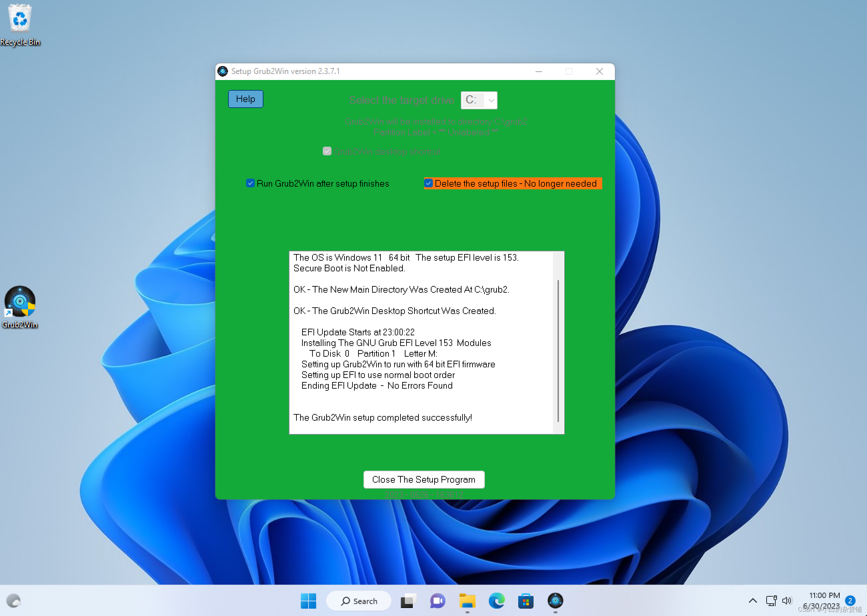
Task: Click 'New Main Directory Was Created' log line
Action: tap(401, 289)
